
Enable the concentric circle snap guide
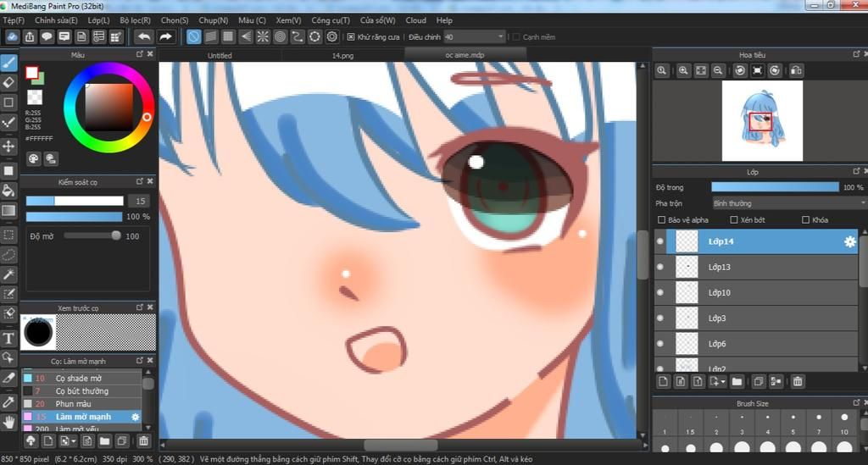[280, 37]
